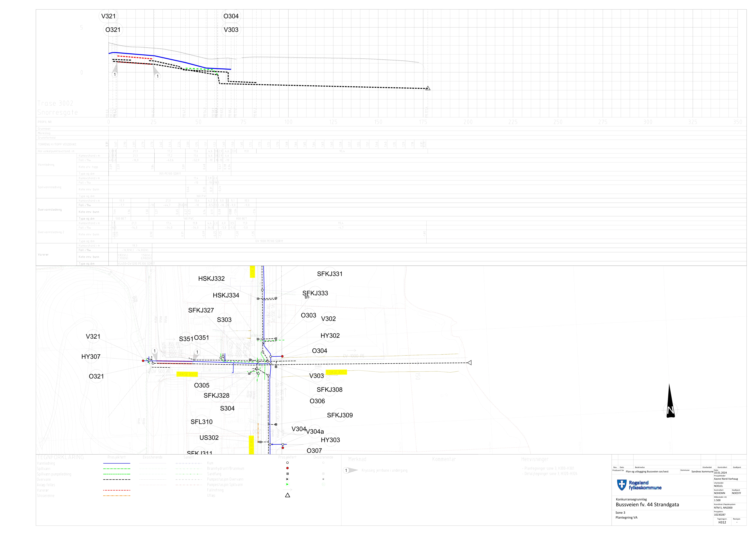Click the title "Bussveien fv. 44 Strandgata"
The height and width of the screenshot is (535, 756).
tap(647, 505)
